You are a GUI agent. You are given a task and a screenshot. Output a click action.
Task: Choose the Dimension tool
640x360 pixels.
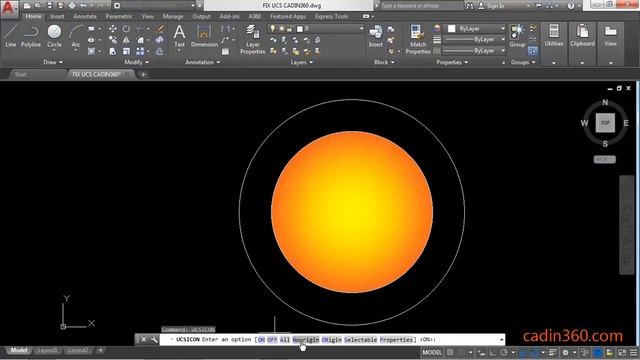(204, 36)
